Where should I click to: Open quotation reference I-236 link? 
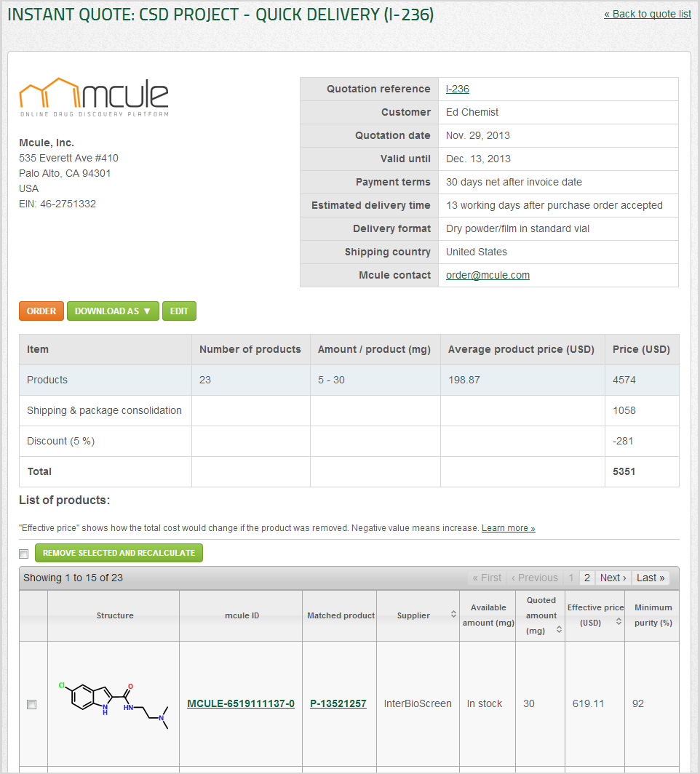[x=457, y=89]
